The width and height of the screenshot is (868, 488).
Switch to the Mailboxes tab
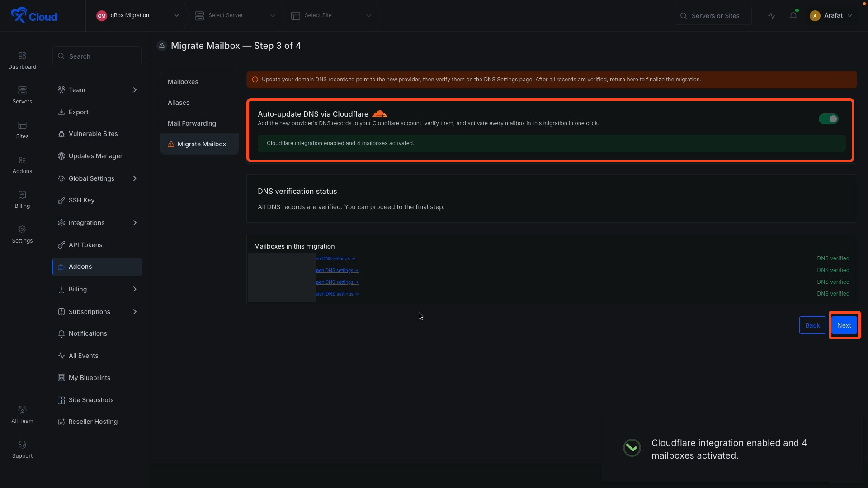pyautogui.click(x=199, y=82)
